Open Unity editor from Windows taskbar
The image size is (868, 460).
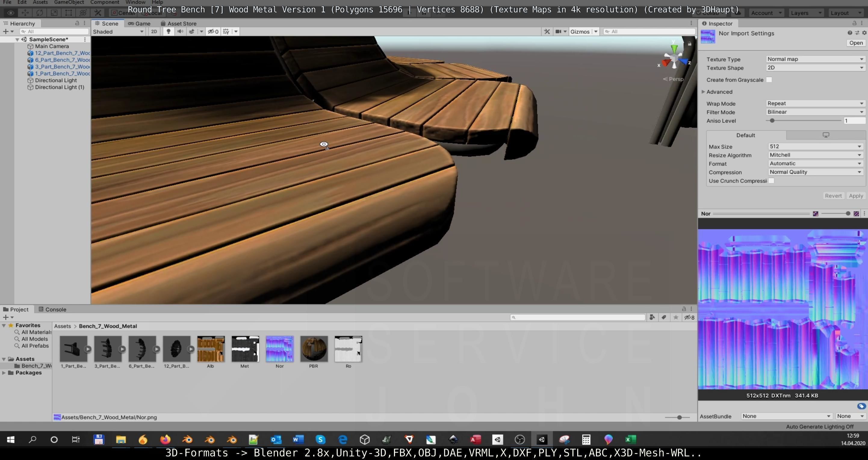[542, 440]
